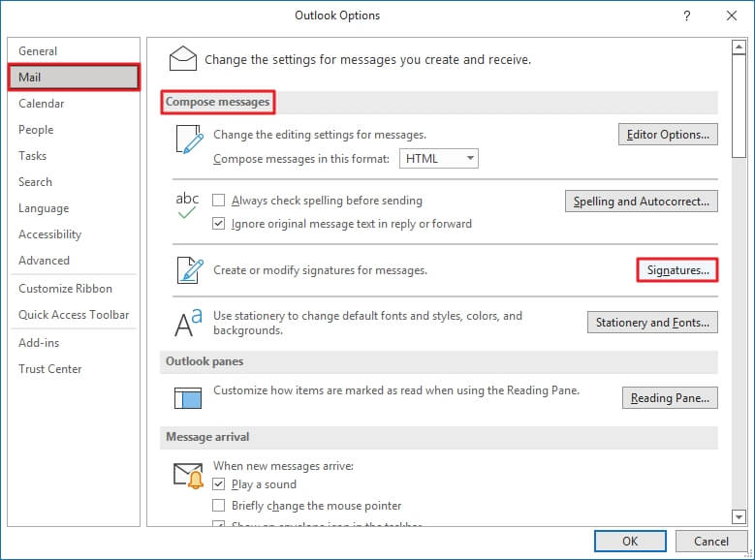Select the General category

click(74, 51)
